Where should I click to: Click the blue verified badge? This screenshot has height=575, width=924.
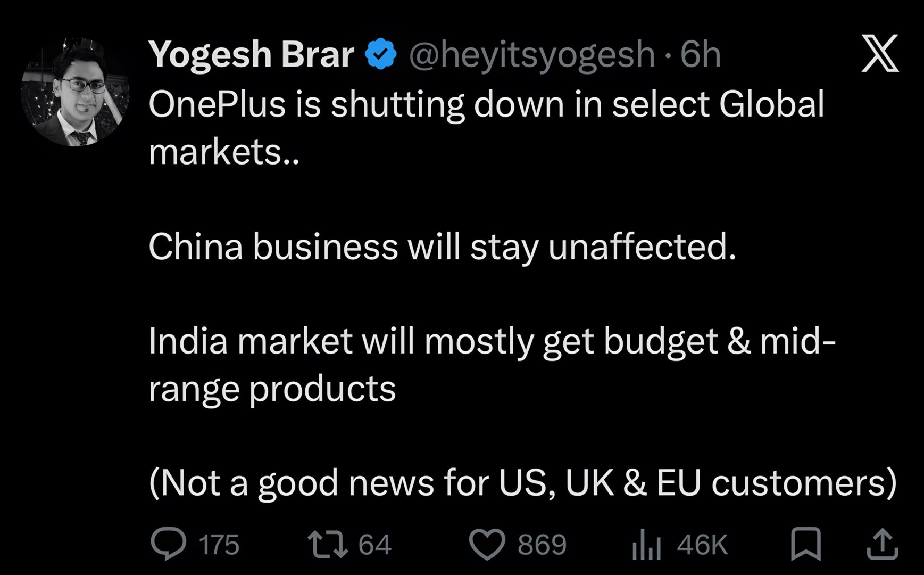(381, 54)
